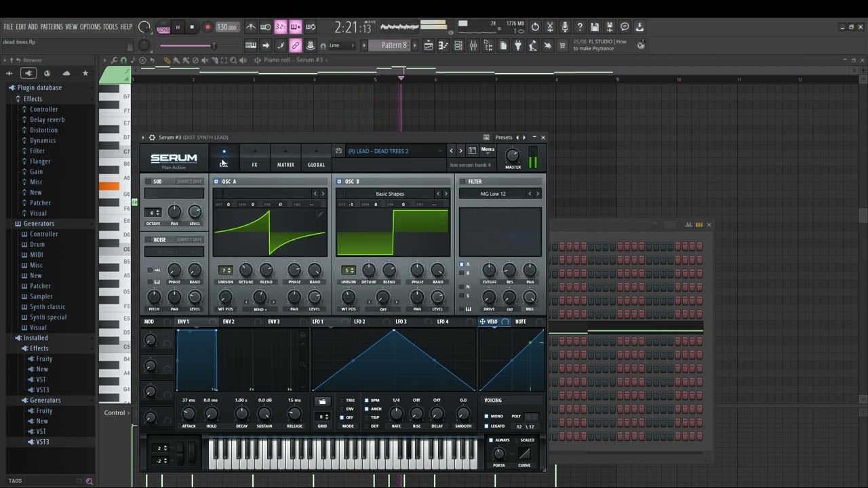Click the Serum MASTER volume knob
The image size is (868, 488).
point(513,156)
